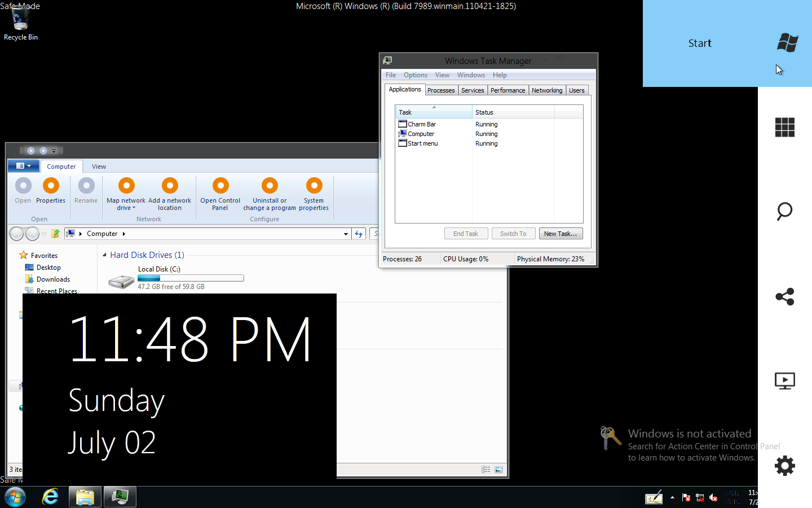Click the Forward button in Explorer
The width and height of the screenshot is (812, 508).
[33, 234]
